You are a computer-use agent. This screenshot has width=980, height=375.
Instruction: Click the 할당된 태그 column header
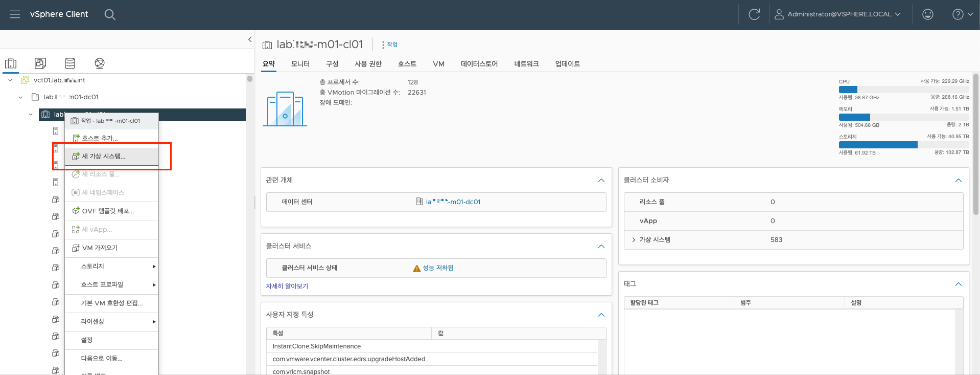coord(679,303)
